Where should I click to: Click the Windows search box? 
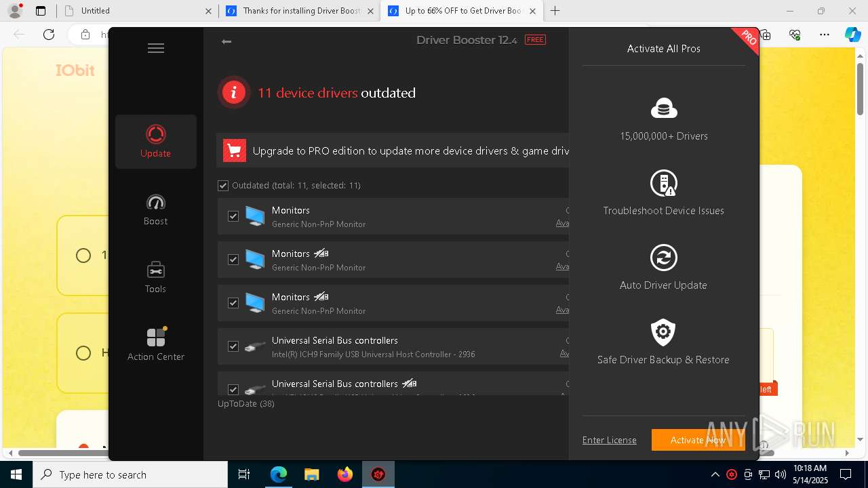pyautogui.click(x=130, y=475)
